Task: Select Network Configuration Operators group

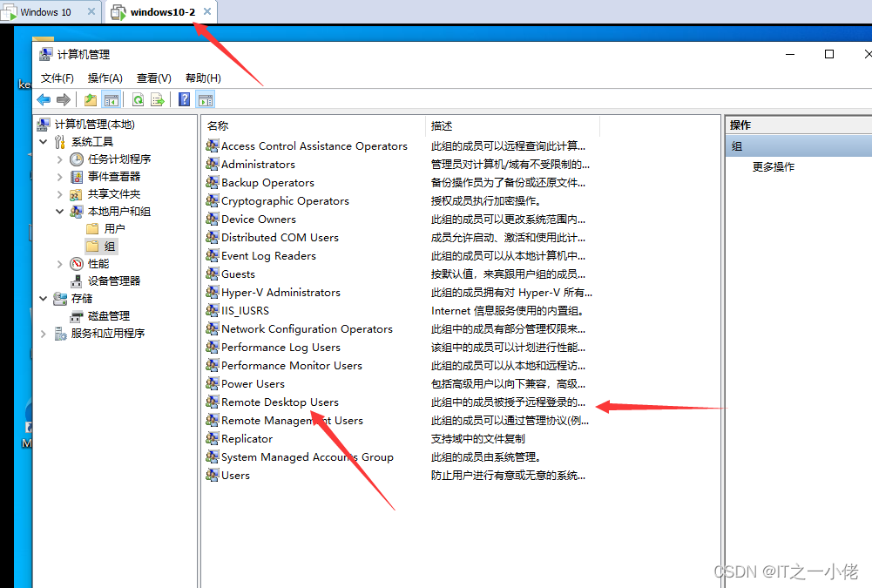Action: pyautogui.click(x=307, y=328)
